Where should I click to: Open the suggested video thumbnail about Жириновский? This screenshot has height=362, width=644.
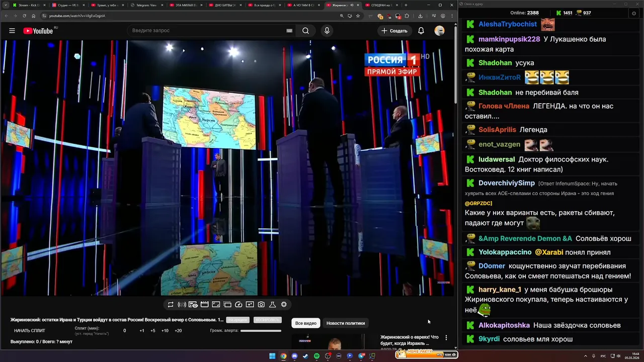point(328,342)
